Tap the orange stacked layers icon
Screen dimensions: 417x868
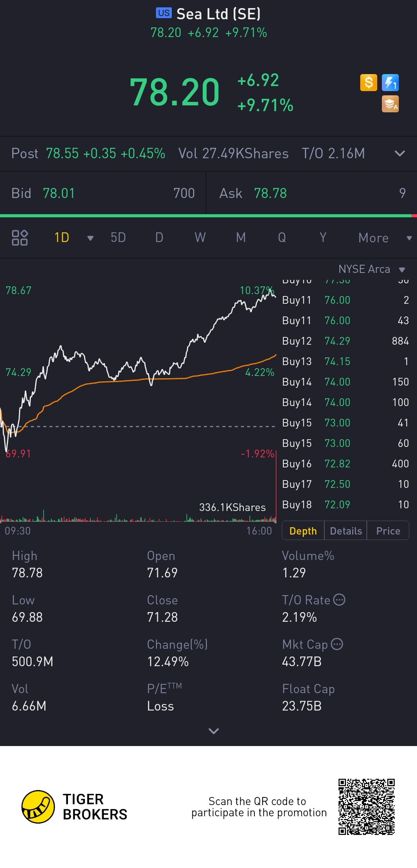pyautogui.click(x=390, y=104)
